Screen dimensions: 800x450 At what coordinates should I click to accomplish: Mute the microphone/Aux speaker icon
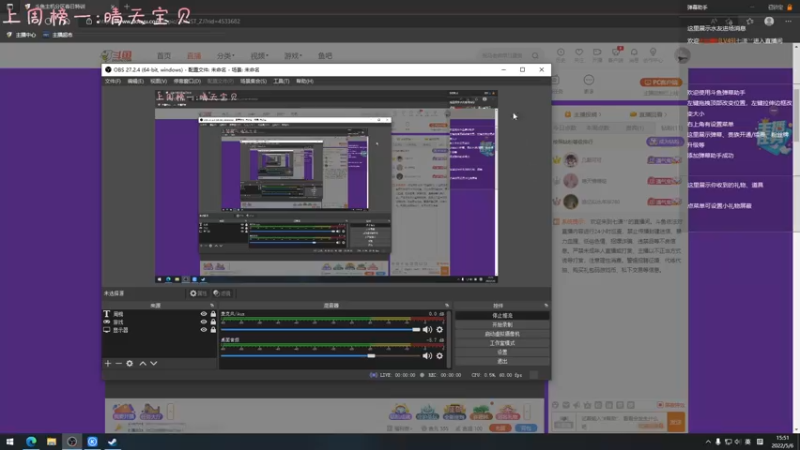tap(427, 330)
